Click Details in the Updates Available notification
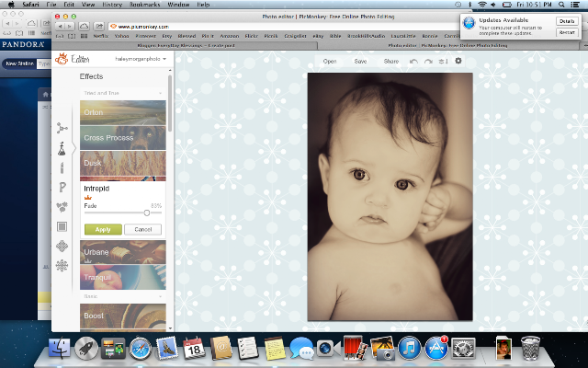Viewport: 588px width, 368px height. pyautogui.click(x=567, y=21)
